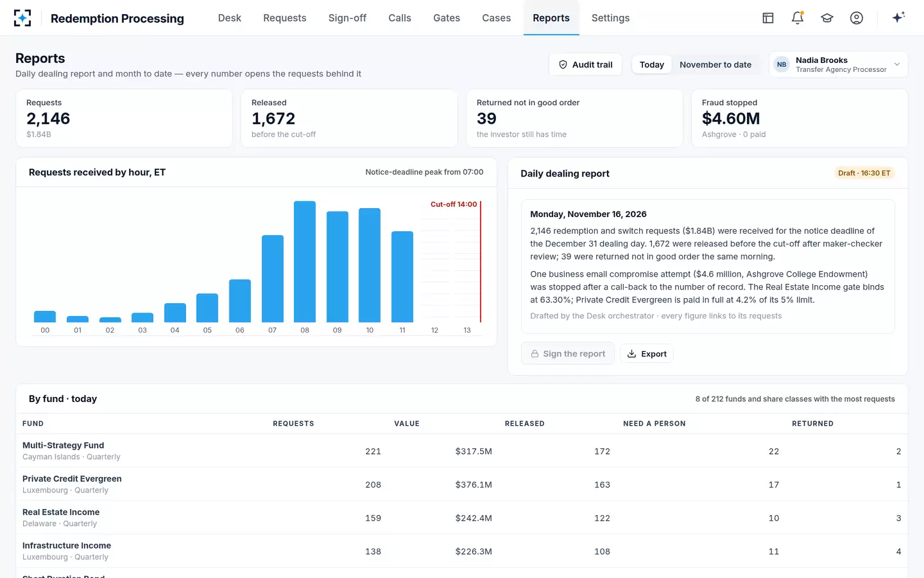Screen dimensions: 924x578
Task: Sort by NEED A PERSON column header
Action: coord(654,424)
